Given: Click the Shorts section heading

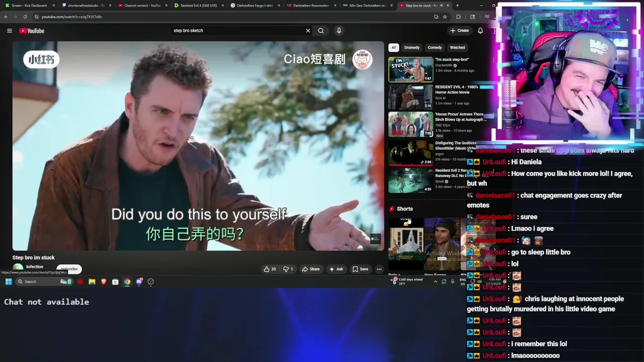Looking at the screenshot, I should click(x=405, y=209).
